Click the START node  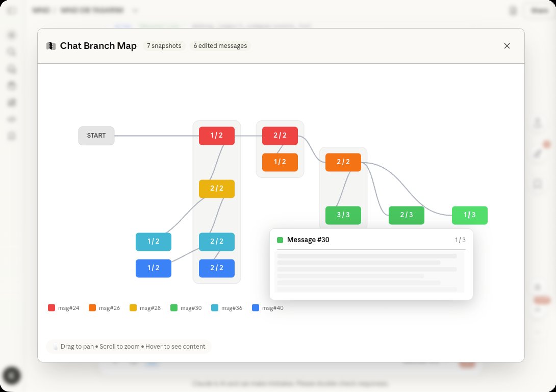pos(96,136)
